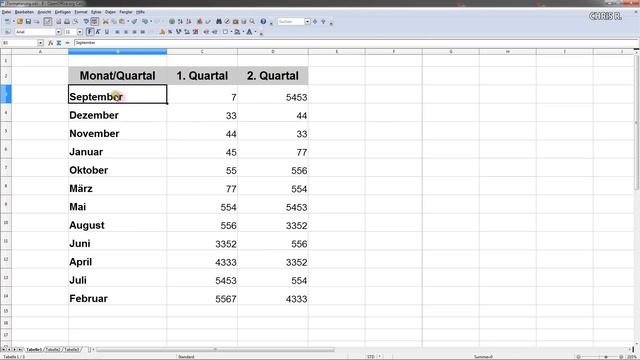Open the Font Color dropdown arrow
640x360 pixels.
[x=256, y=32]
